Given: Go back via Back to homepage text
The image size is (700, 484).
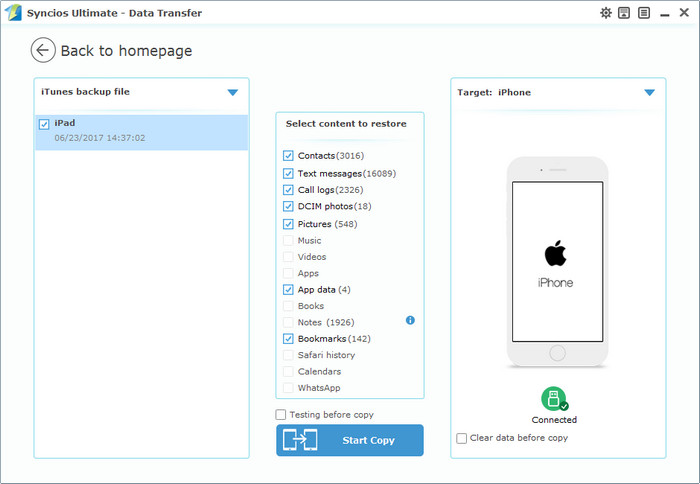Looking at the screenshot, I should click(126, 51).
